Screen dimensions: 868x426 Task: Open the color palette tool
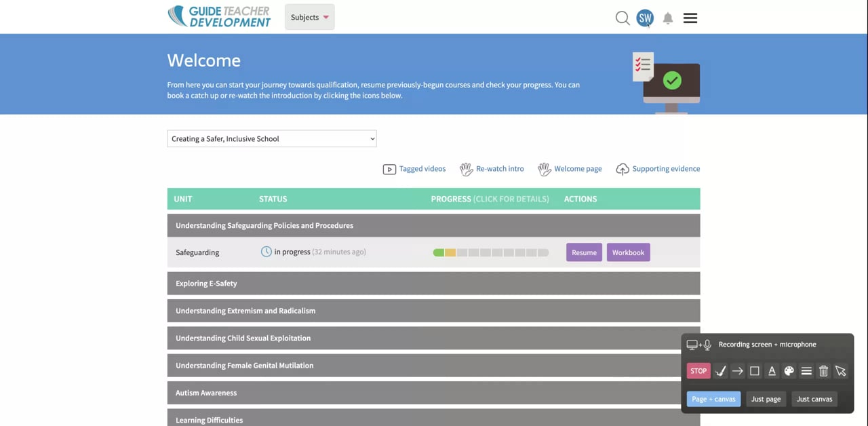coord(789,371)
